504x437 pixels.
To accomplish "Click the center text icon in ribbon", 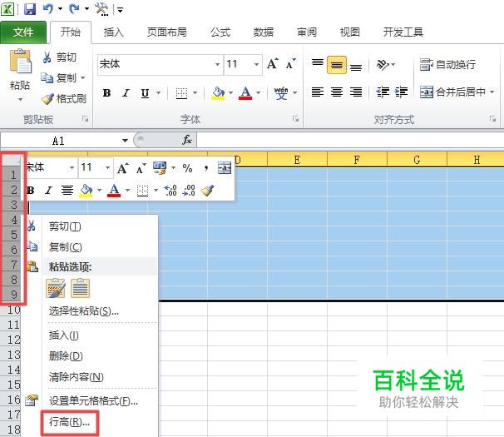I will (337, 92).
